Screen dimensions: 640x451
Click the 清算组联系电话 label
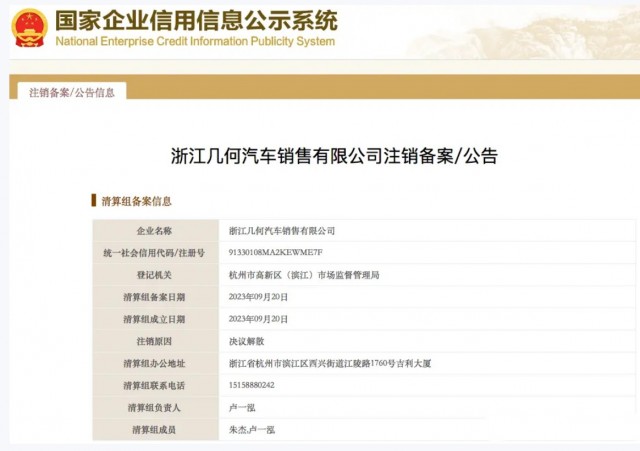click(154, 385)
